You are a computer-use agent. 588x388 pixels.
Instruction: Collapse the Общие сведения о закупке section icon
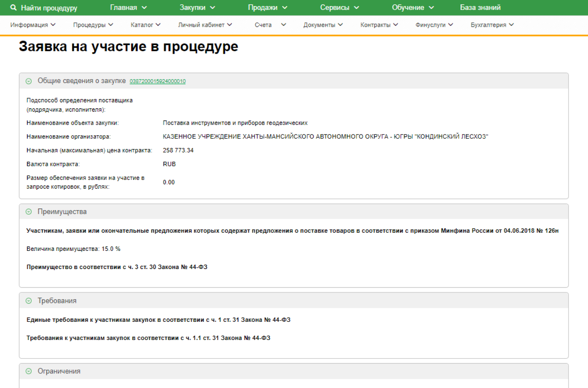[29, 80]
